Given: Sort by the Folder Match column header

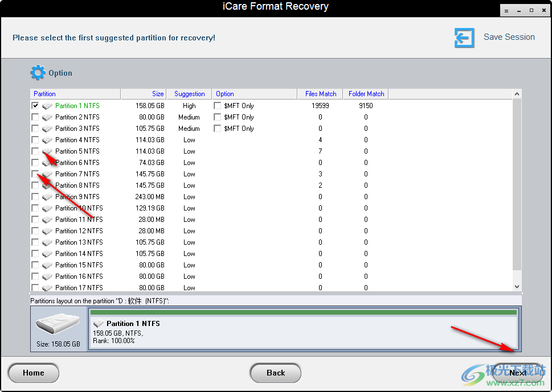Looking at the screenshot, I should (x=366, y=94).
